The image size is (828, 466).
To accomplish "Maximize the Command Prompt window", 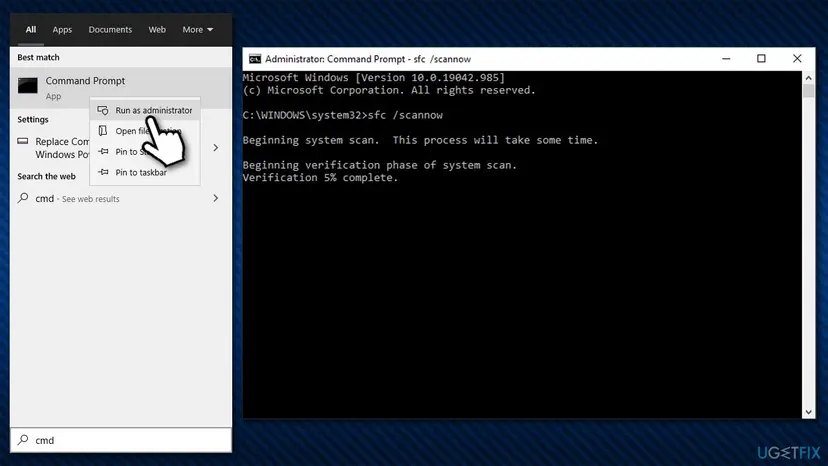I will coord(761,59).
